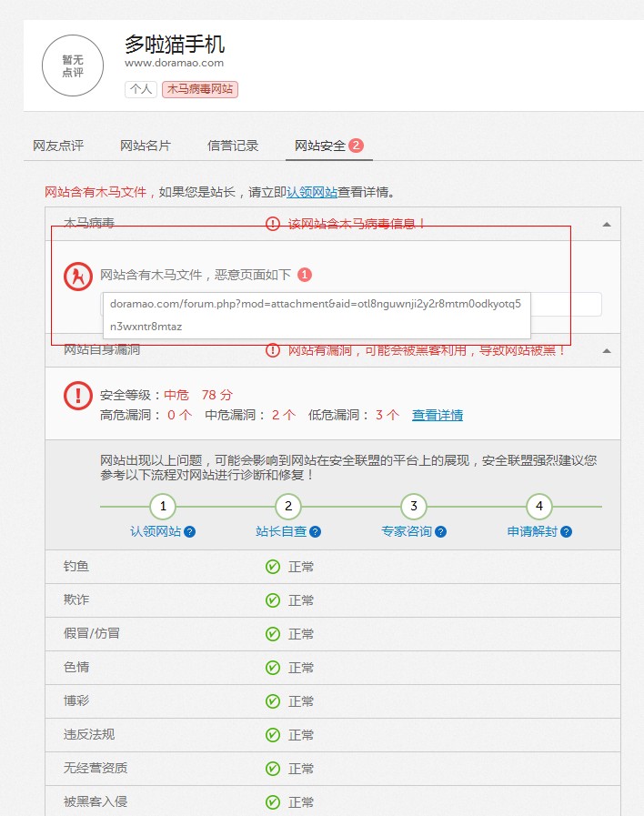Click step 4 circle above 申请解封
Viewport: 644px width, 816px height.
click(538, 506)
